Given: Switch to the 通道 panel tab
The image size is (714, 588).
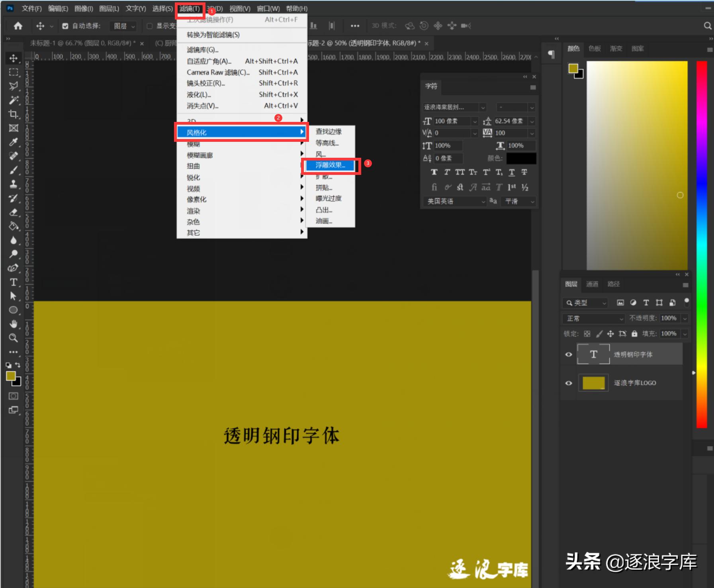Looking at the screenshot, I should coord(592,284).
